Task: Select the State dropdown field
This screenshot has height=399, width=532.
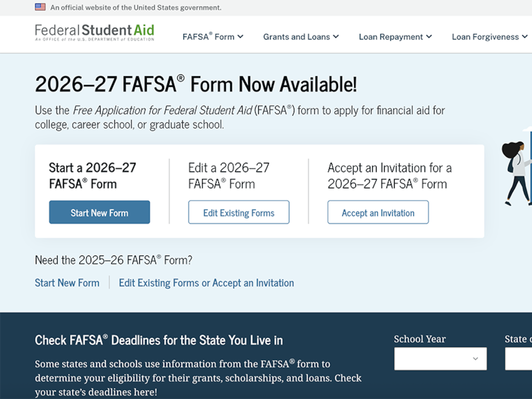Action: [x=518, y=359]
